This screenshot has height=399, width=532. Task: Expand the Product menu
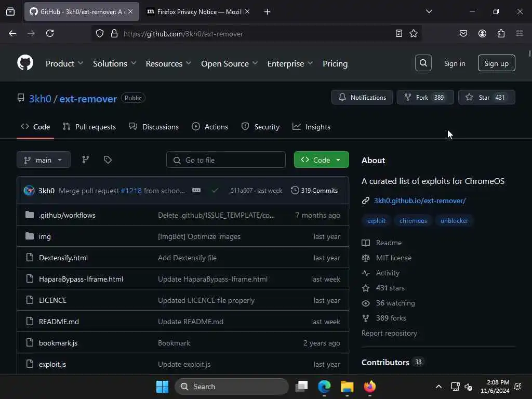pos(64,63)
